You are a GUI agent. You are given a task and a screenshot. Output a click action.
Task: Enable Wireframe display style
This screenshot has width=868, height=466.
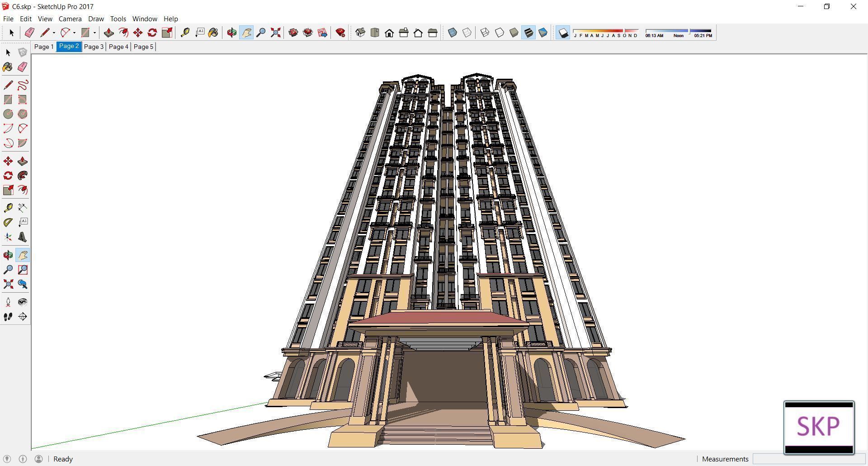point(485,33)
